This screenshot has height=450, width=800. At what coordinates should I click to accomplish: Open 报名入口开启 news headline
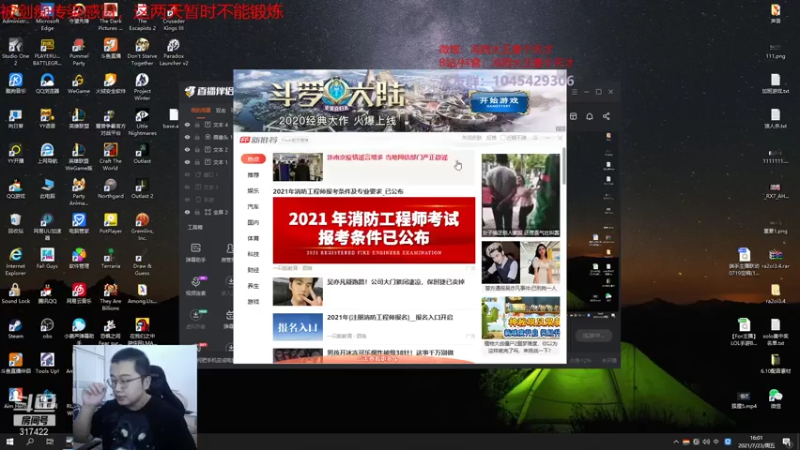coord(390,317)
